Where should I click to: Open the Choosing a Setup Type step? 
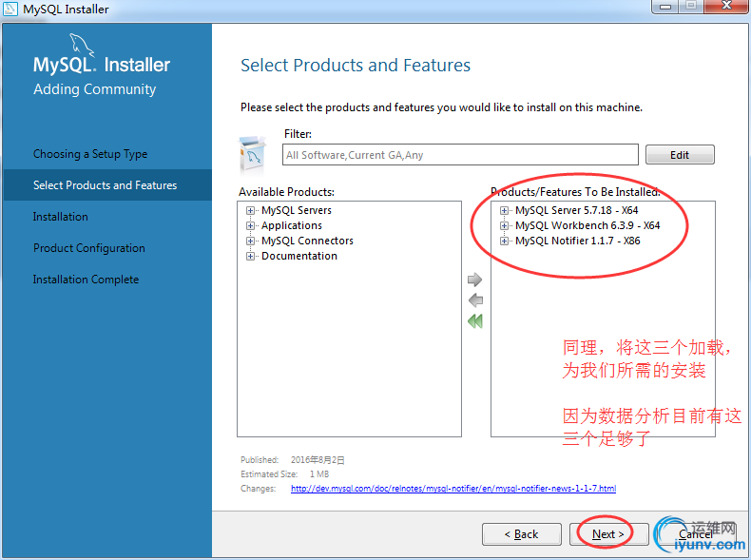tap(90, 154)
